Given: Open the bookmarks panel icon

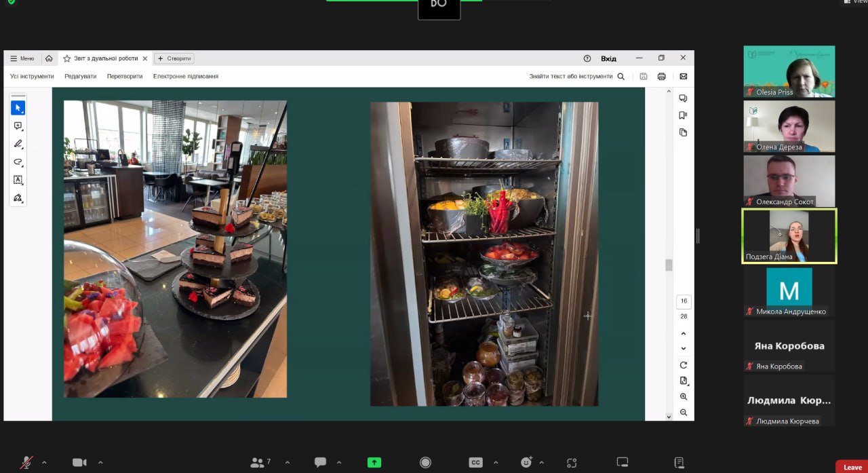Looking at the screenshot, I should (684, 115).
